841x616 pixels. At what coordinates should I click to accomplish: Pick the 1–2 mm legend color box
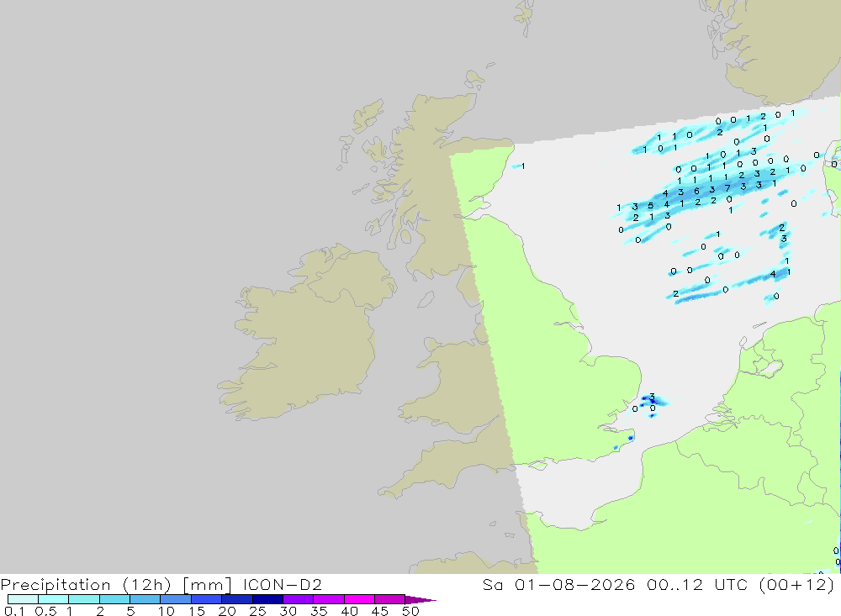[x=83, y=599]
